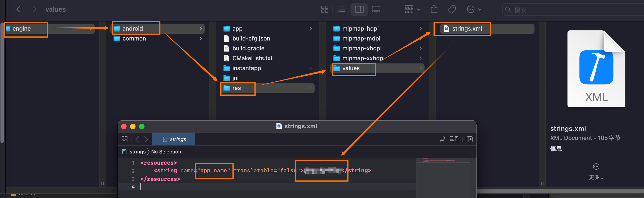Open the more actions ellipsis dropdown
This screenshot has height=198, width=644.
(474, 9)
